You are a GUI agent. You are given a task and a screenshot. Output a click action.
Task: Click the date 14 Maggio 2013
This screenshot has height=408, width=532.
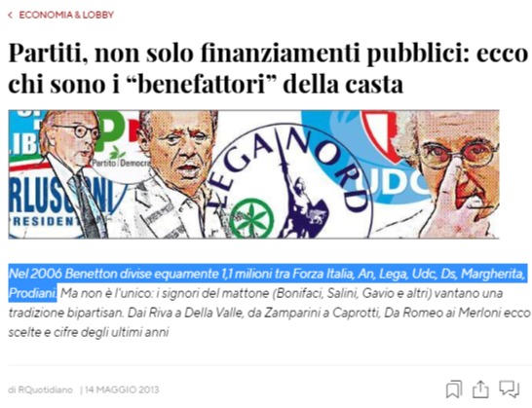122,389
